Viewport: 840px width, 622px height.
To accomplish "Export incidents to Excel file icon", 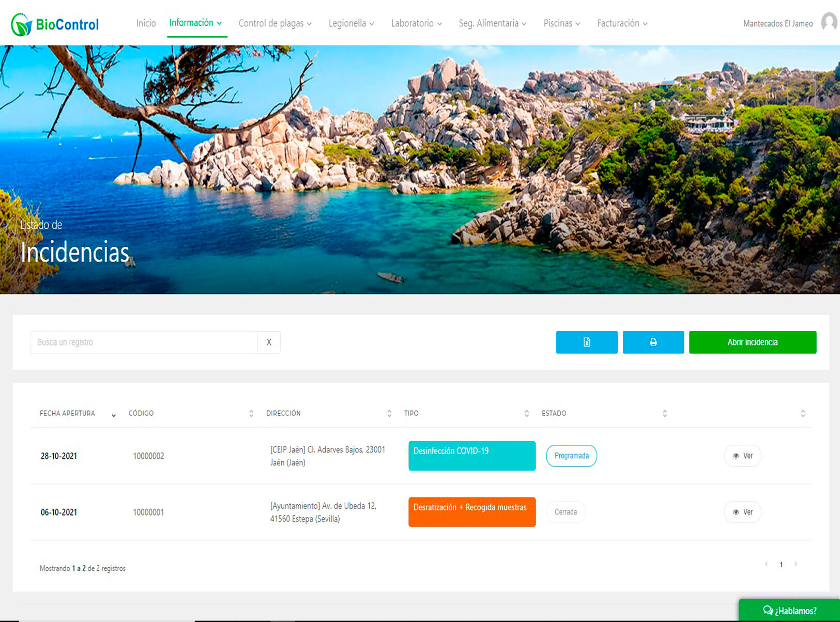I will coord(587,342).
